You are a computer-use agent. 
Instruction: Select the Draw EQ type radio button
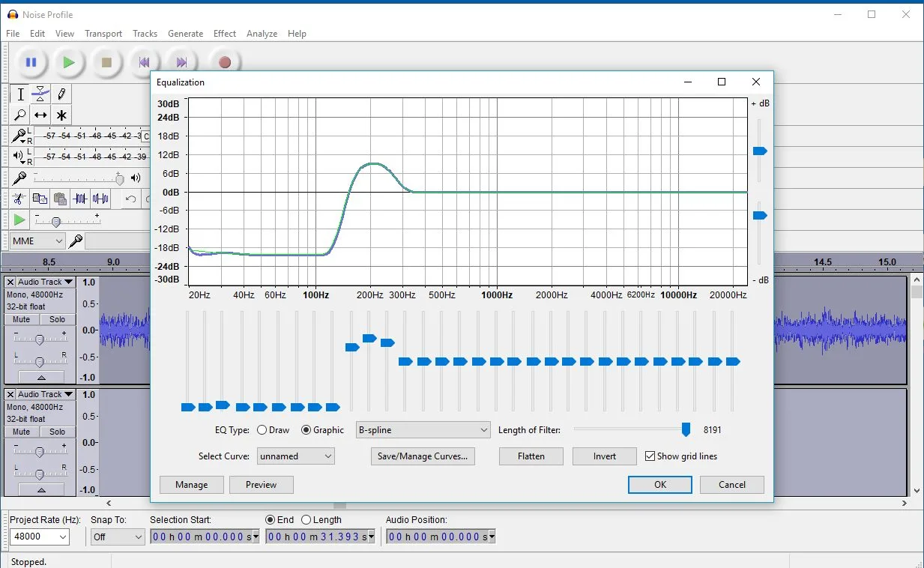point(262,430)
